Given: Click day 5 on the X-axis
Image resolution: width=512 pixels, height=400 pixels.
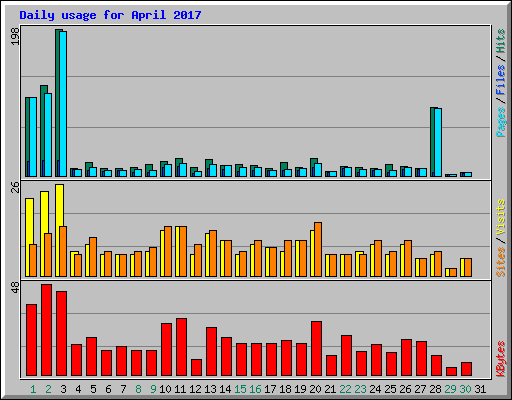Looking at the screenshot, I should tap(93, 389).
